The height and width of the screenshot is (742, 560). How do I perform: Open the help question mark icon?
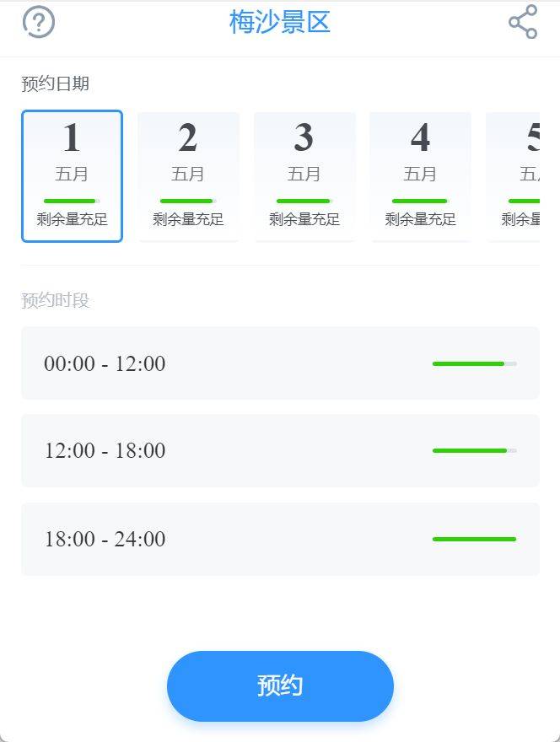pyautogui.click(x=39, y=22)
